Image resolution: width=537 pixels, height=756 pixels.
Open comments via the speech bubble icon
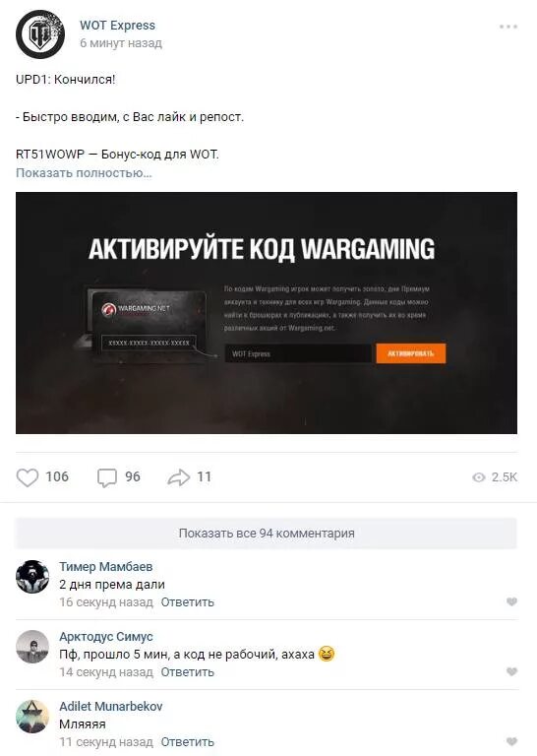[106, 477]
